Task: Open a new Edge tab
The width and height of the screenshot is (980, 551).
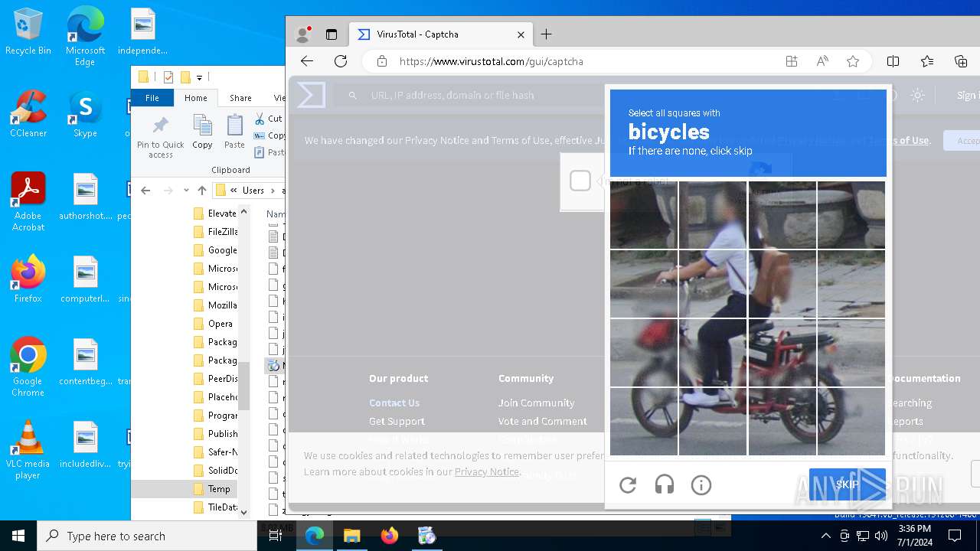Action: coord(546,34)
